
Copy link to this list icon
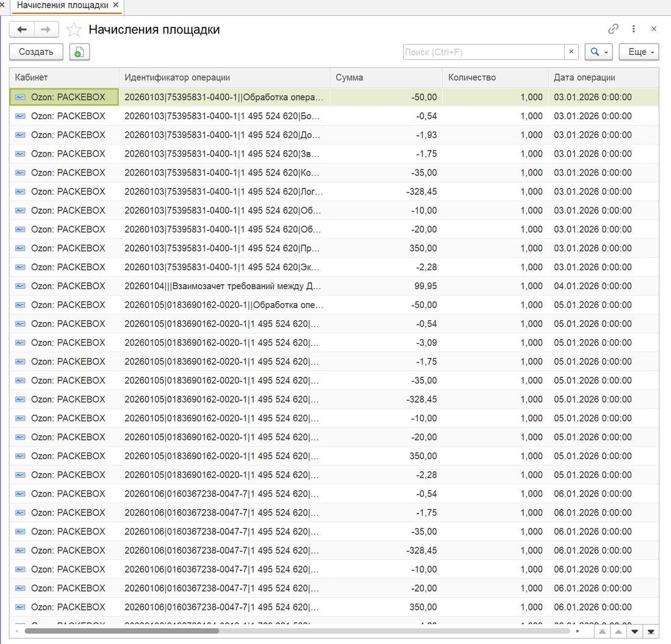pos(613,29)
